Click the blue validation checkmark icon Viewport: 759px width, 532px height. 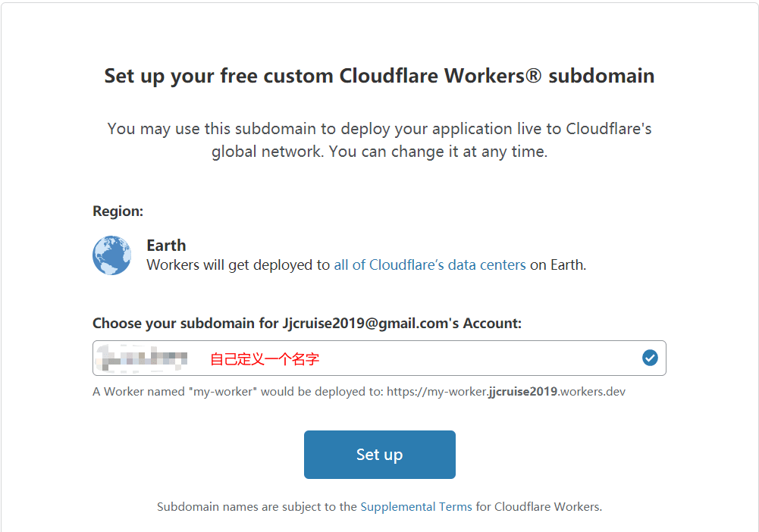tap(650, 358)
